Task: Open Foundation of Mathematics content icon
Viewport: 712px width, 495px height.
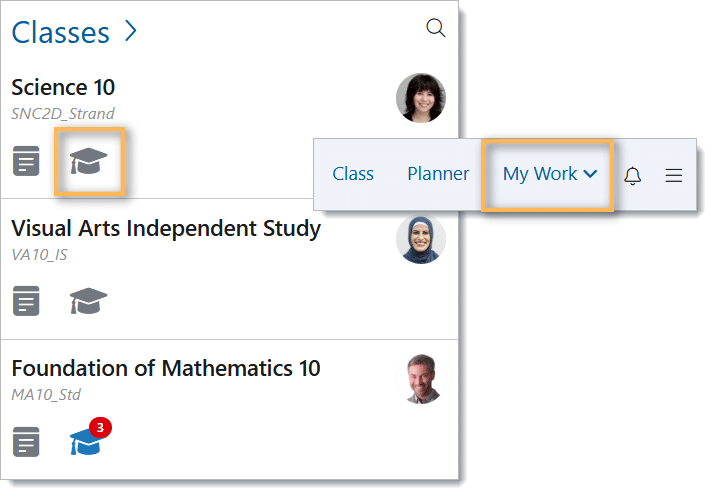Action: tap(26, 441)
